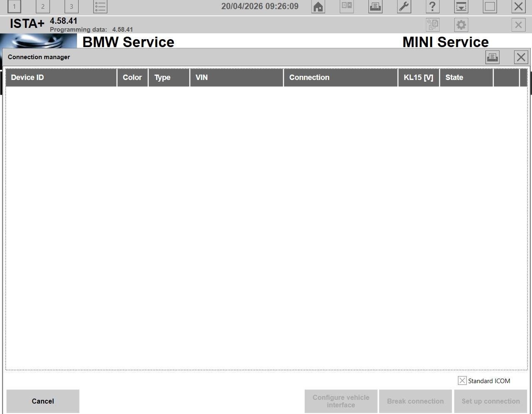Switch to operation tab 3
Screen dimensions: 532x414
tap(72, 7)
